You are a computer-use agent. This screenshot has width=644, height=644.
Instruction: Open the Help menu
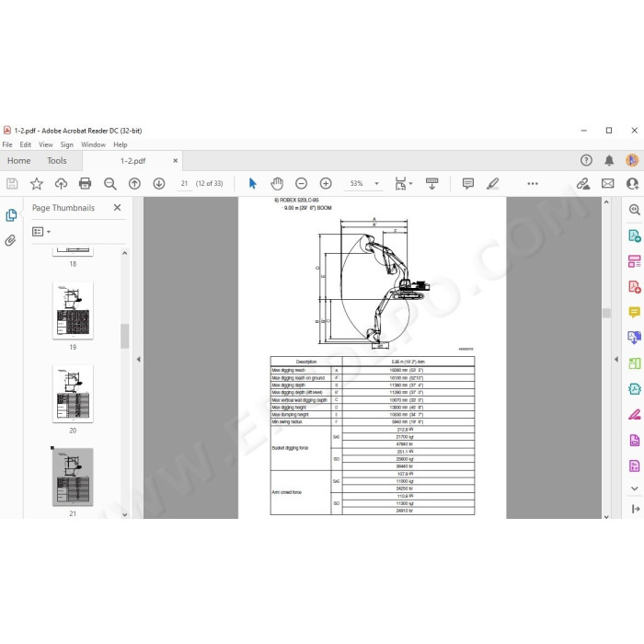pos(121,144)
